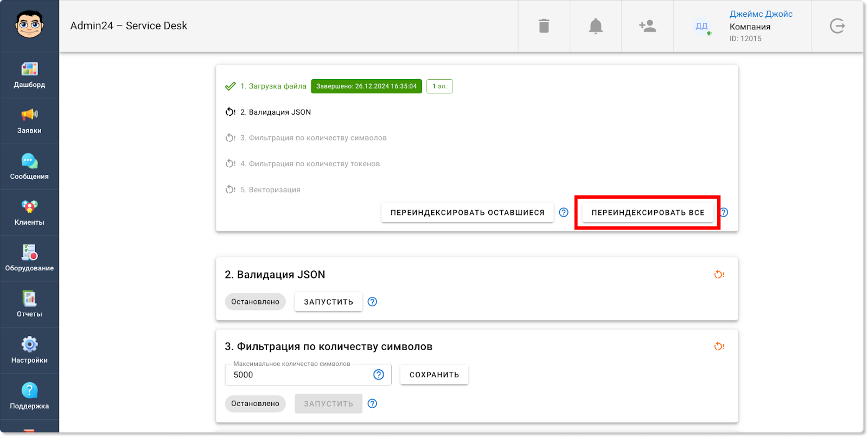Go to Заявки in sidebar
The image size is (868, 437).
(x=29, y=121)
